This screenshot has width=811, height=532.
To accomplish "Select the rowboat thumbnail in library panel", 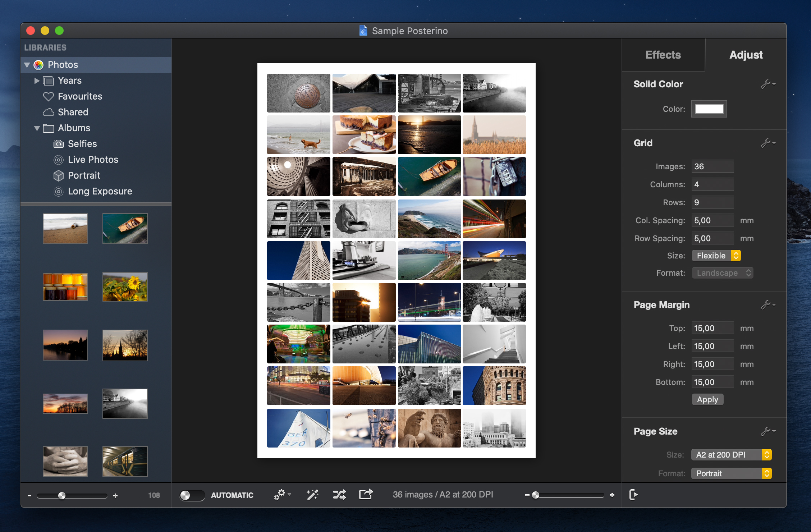I will (125, 229).
